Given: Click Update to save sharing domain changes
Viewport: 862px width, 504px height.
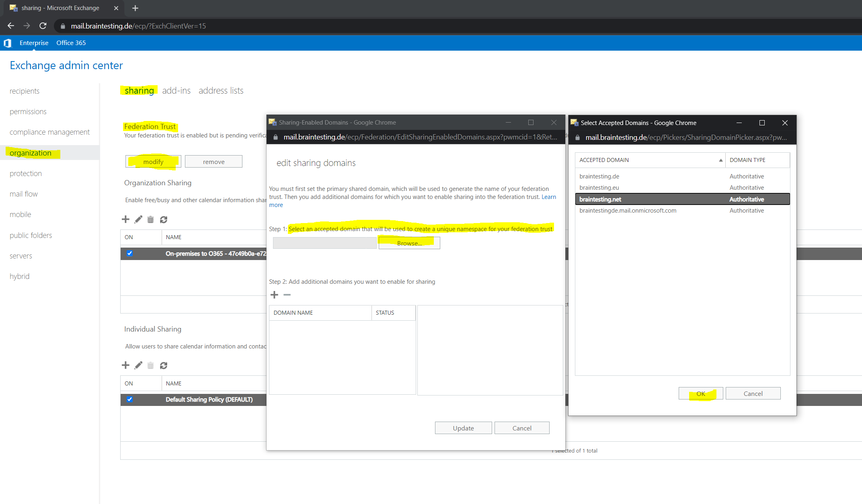Looking at the screenshot, I should [463, 428].
